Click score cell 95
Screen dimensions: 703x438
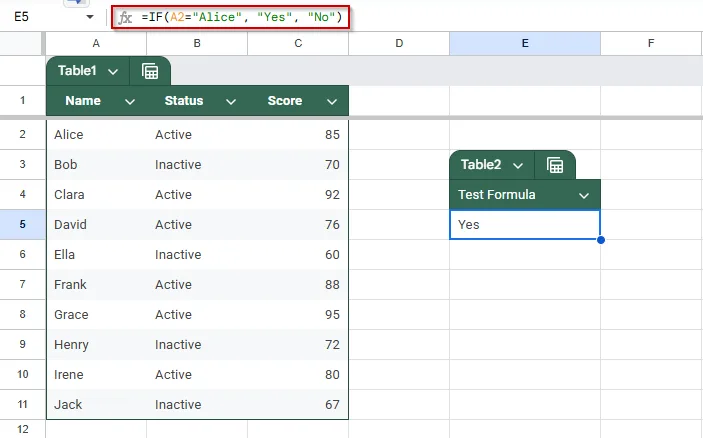pos(298,315)
